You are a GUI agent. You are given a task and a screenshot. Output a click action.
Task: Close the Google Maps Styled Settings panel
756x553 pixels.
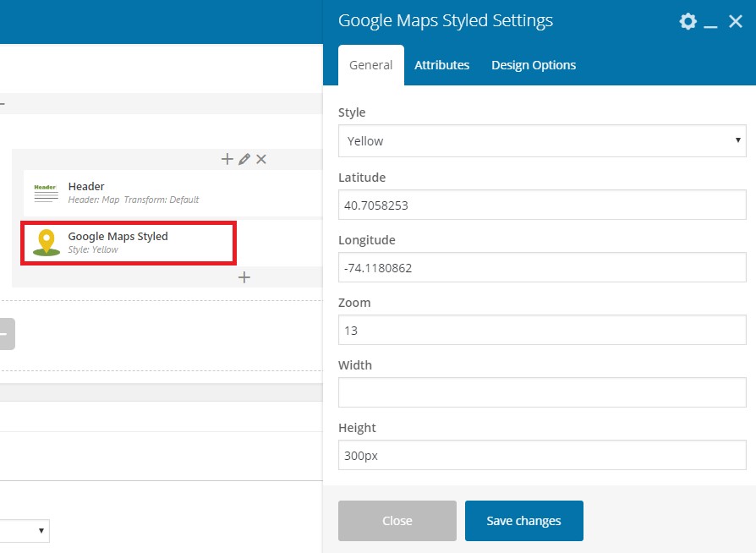[x=735, y=21]
